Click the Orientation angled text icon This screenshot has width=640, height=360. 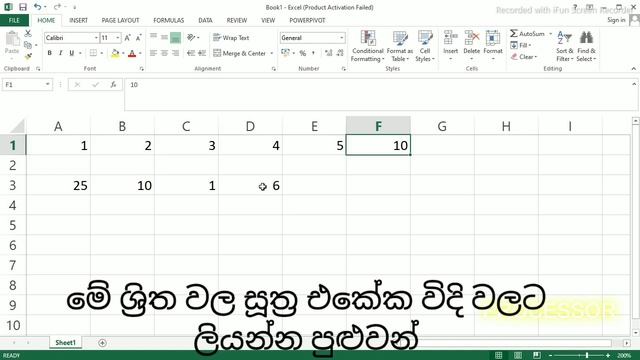tap(191, 38)
